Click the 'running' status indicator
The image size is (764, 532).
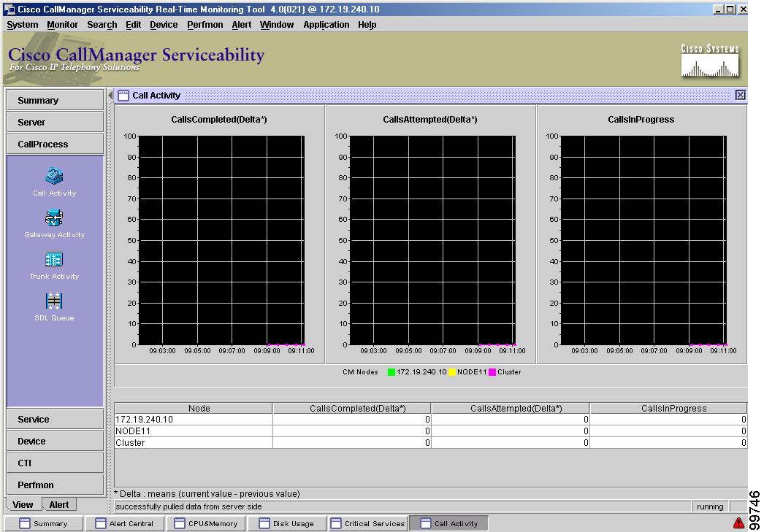pyautogui.click(x=710, y=506)
